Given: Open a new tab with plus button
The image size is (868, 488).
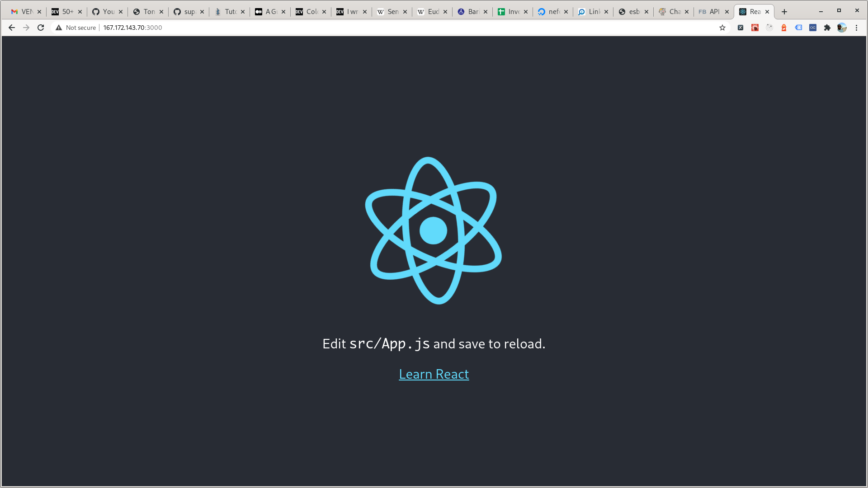Looking at the screenshot, I should (784, 12).
